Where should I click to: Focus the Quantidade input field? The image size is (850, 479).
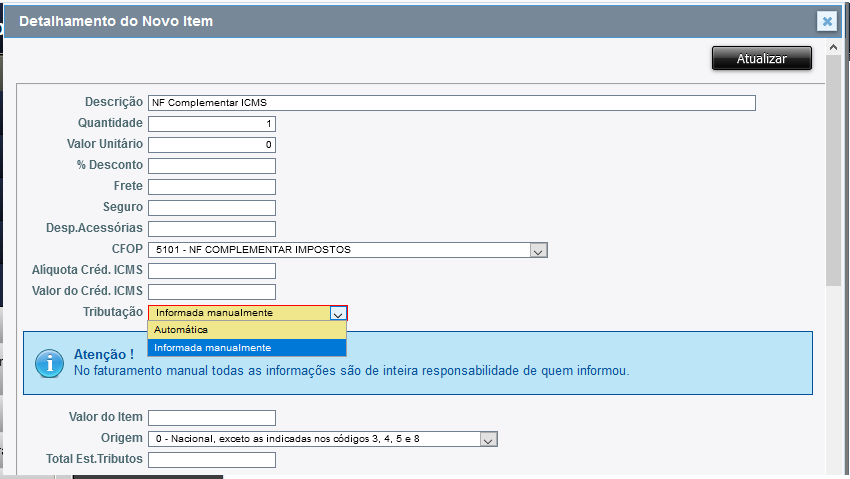(211, 124)
